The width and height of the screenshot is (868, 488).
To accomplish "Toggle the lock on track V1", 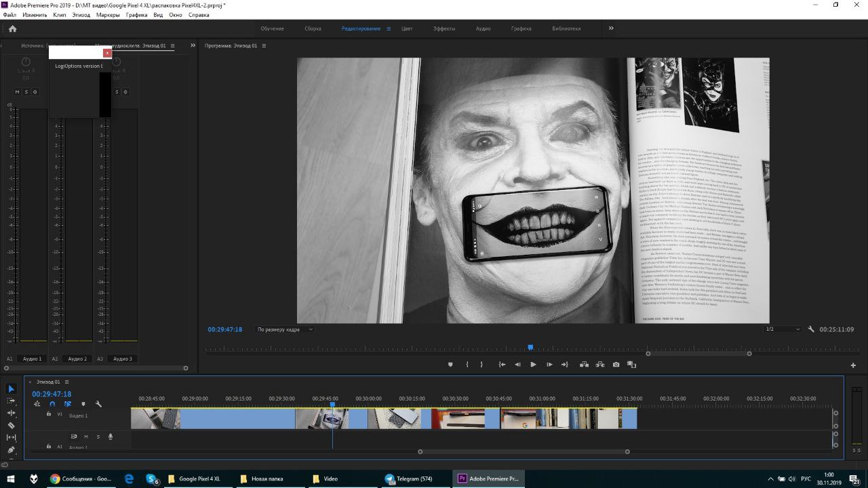I will click(x=49, y=413).
